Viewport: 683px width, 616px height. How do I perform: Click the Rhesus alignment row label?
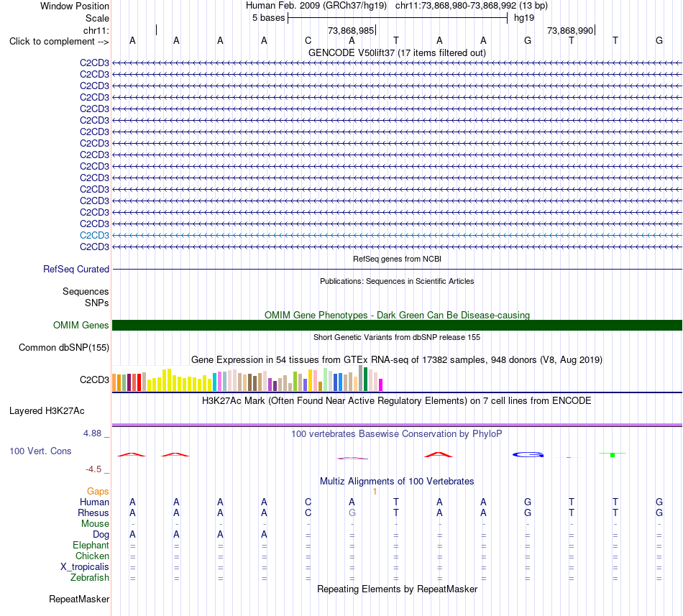coord(93,512)
